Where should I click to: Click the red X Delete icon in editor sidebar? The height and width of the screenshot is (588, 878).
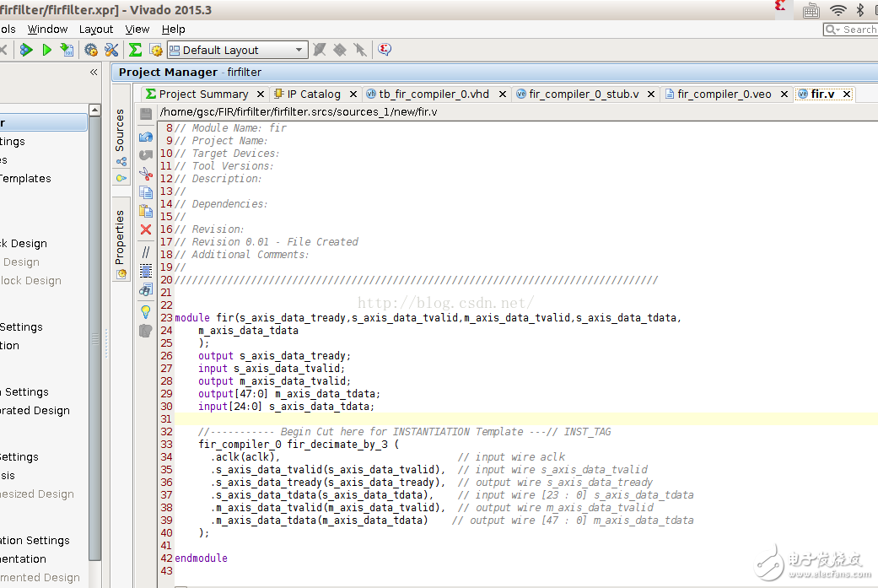(146, 229)
